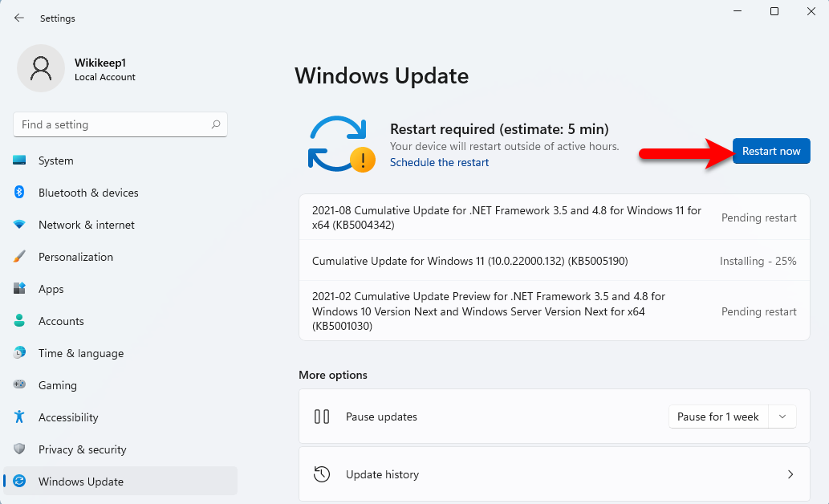Click the Find a setting search box
The width and height of the screenshot is (829, 504).
120,124
